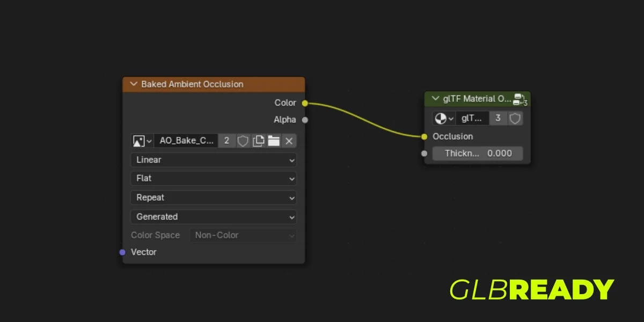Open the Linear interpolation dropdown
The image size is (644, 322).
click(213, 160)
